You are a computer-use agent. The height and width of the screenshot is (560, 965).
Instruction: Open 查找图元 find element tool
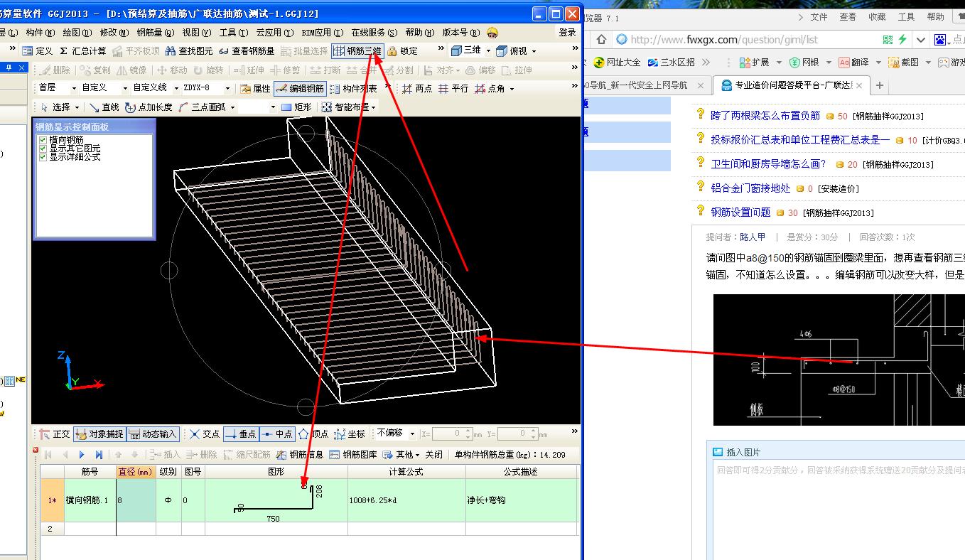(x=189, y=51)
